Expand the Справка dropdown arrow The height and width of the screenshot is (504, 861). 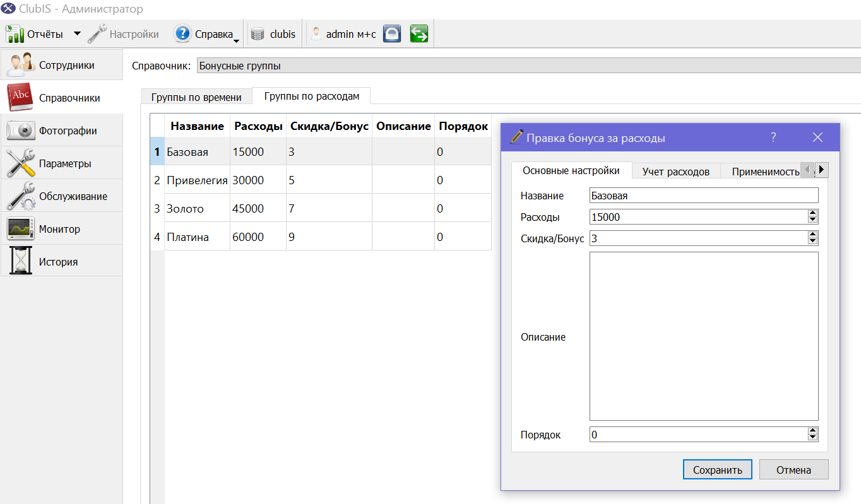[x=236, y=41]
